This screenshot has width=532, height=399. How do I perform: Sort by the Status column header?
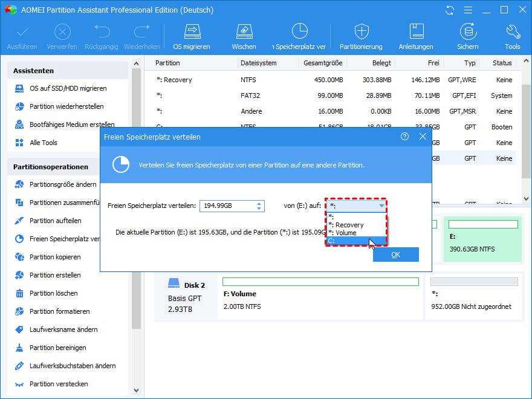pos(502,63)
